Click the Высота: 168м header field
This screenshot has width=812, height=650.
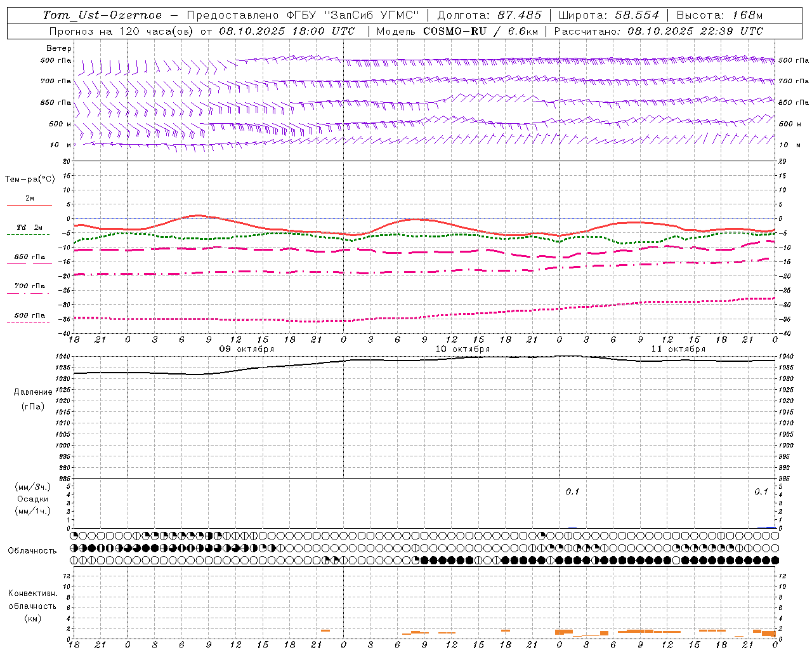coord(719,15)
